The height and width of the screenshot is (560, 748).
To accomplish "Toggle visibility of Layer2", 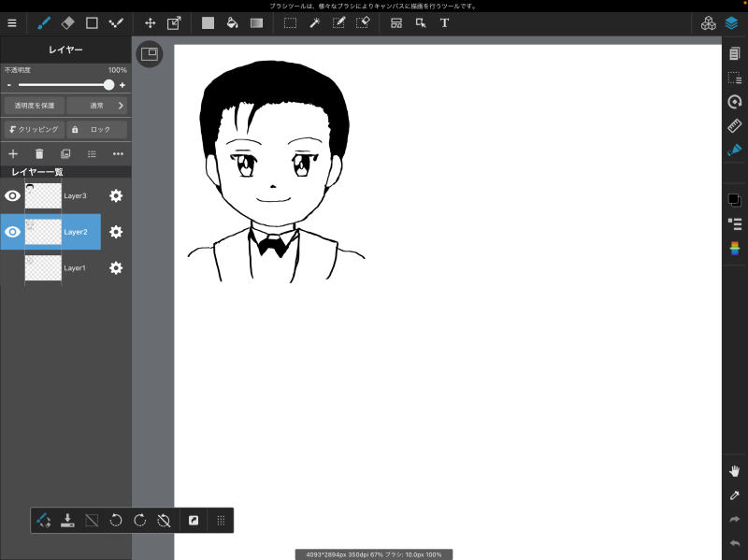I will coord(13,232).
